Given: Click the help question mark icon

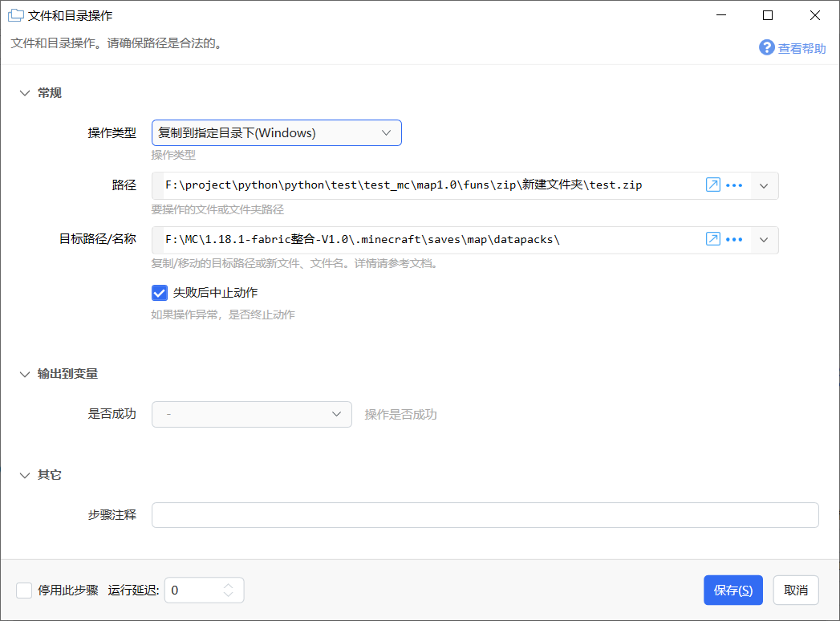Looking at the screenshot, I should pyautogui.click(x=767, y=47).
